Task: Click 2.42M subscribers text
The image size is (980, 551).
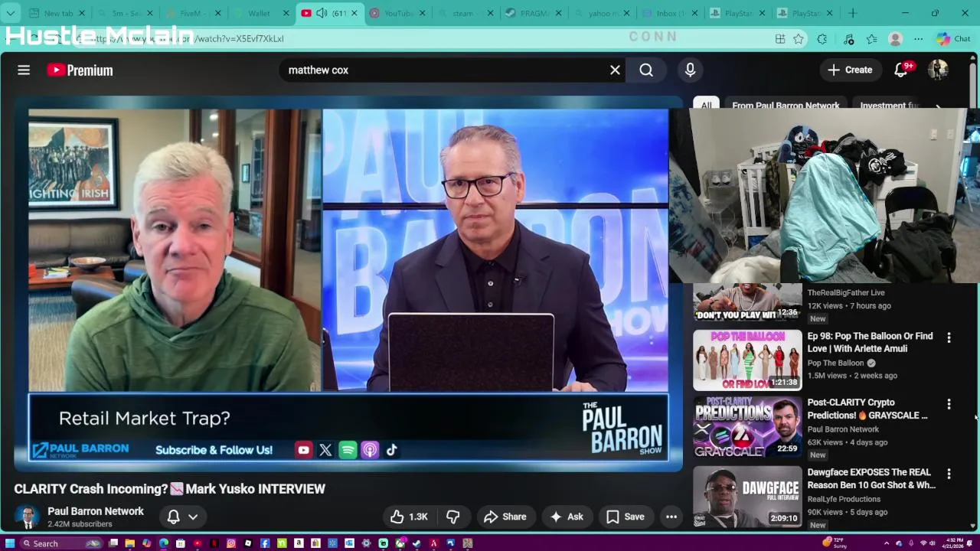Action: (x=80, y=524)
